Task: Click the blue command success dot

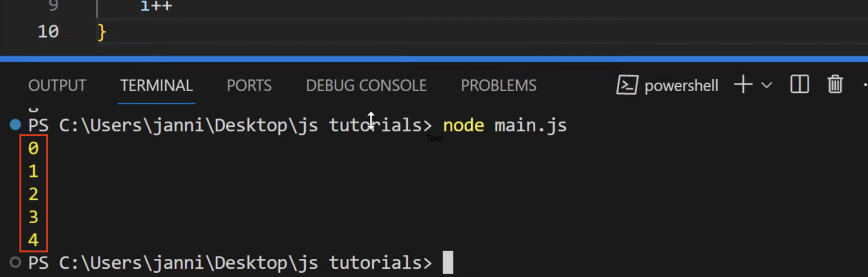Action: 16,125
